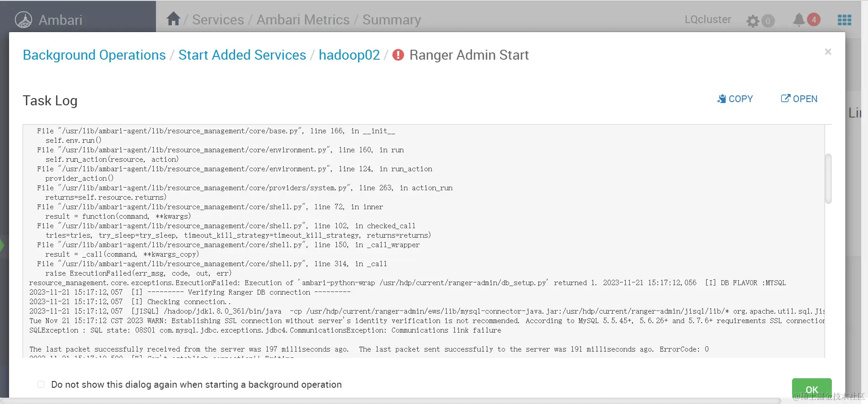Viewport: 868px width, 404px height.
Task: Close the Ranger Admin Start dialog
Action: [828, 52]
